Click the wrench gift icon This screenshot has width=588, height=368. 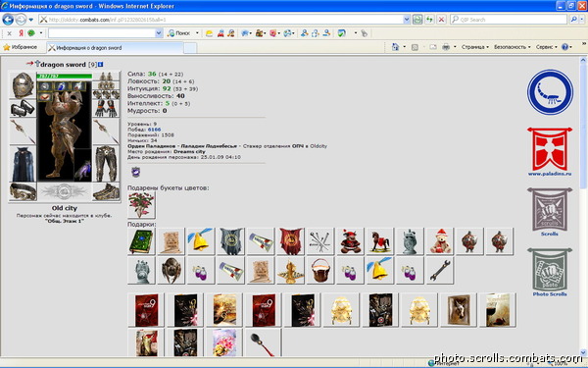click(440, 271)
